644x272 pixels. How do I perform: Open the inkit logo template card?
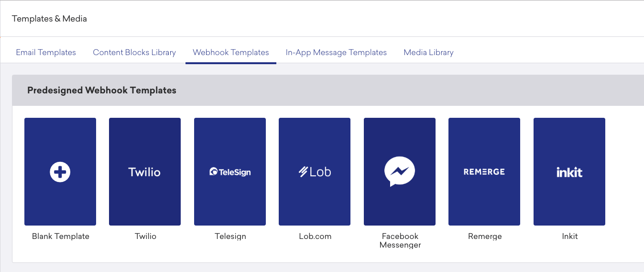569,171
